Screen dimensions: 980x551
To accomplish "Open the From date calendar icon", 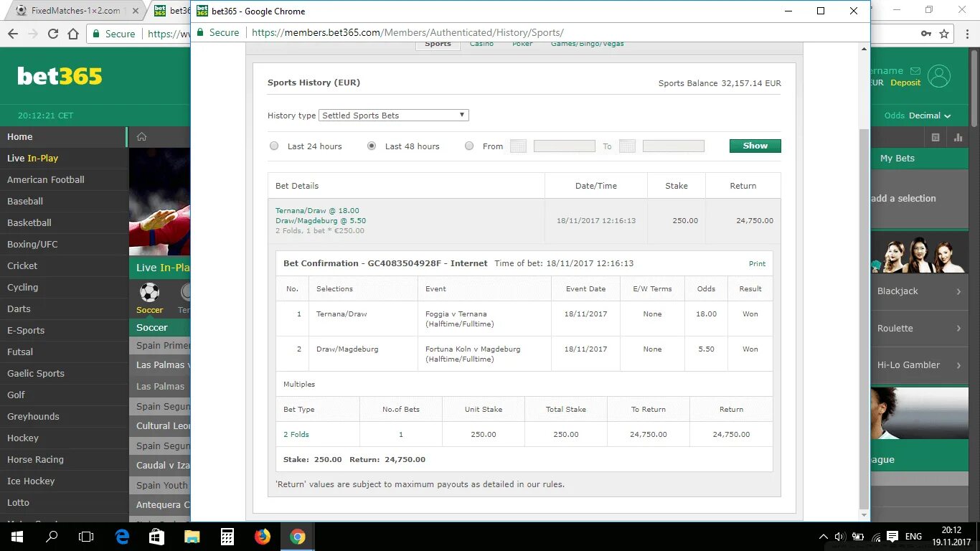I will point(518,146).
